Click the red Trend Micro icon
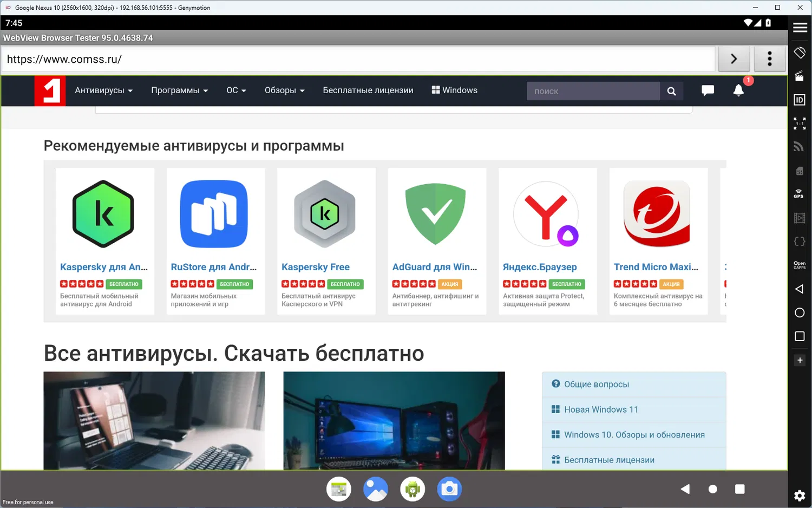 pyautogui.click(x=657, y=214)
